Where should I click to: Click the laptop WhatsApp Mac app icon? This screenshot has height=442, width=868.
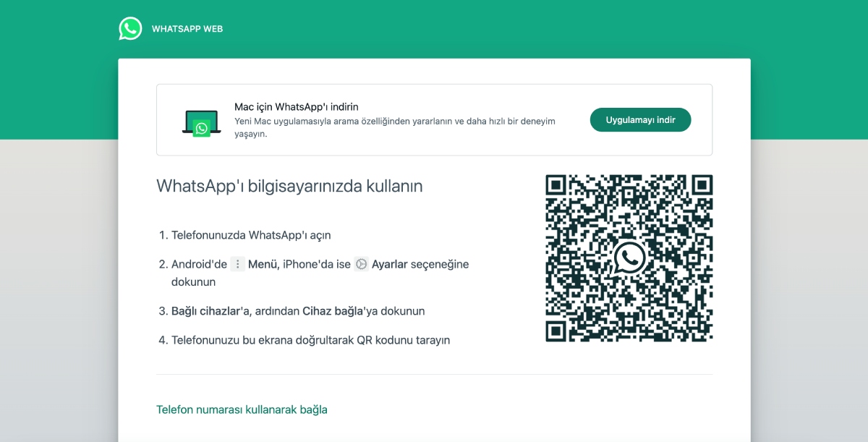pos(202,123)
